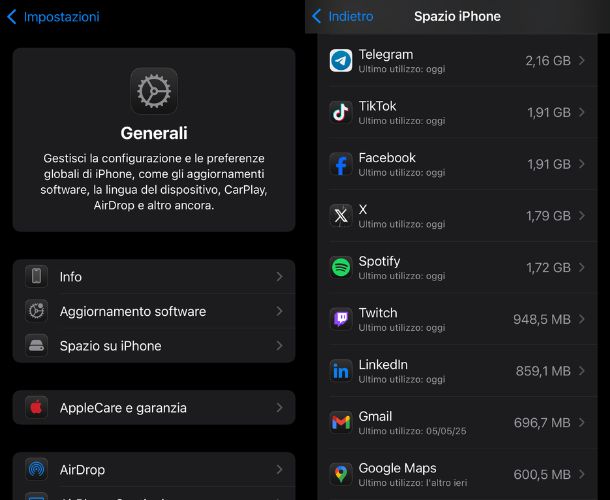Tap the Indietro back button
Screen dimensions: 610x500
(x=342, y=16)
